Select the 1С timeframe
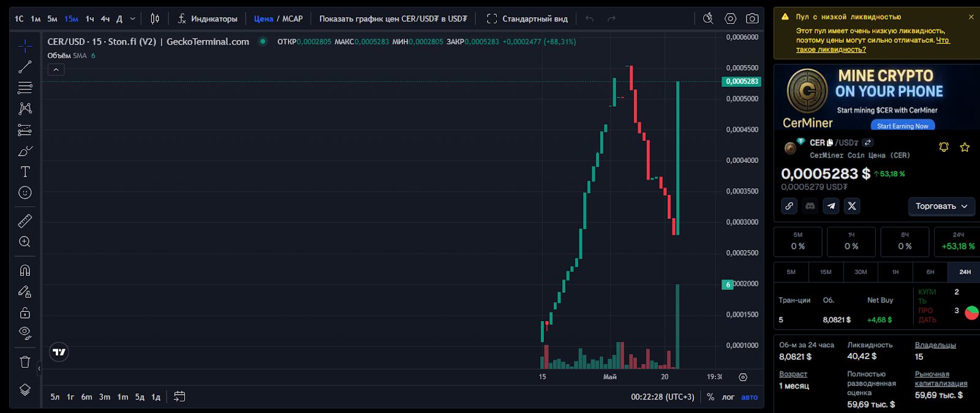980x413 pixels. 19,19
